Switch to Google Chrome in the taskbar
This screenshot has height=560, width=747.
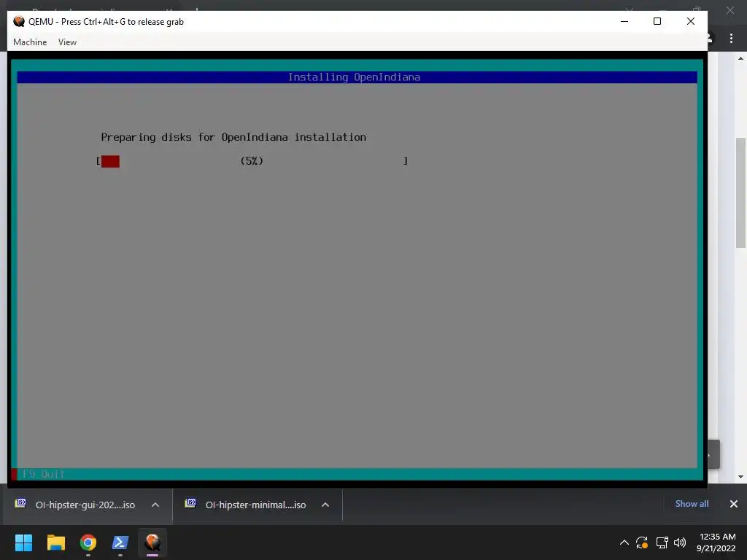pos(88,542)
